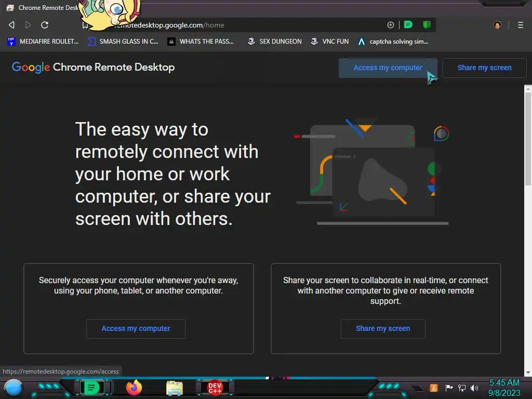Click the circled plus icon in address bar
Viewport: 532px width, 399px height.
point(391,25)
